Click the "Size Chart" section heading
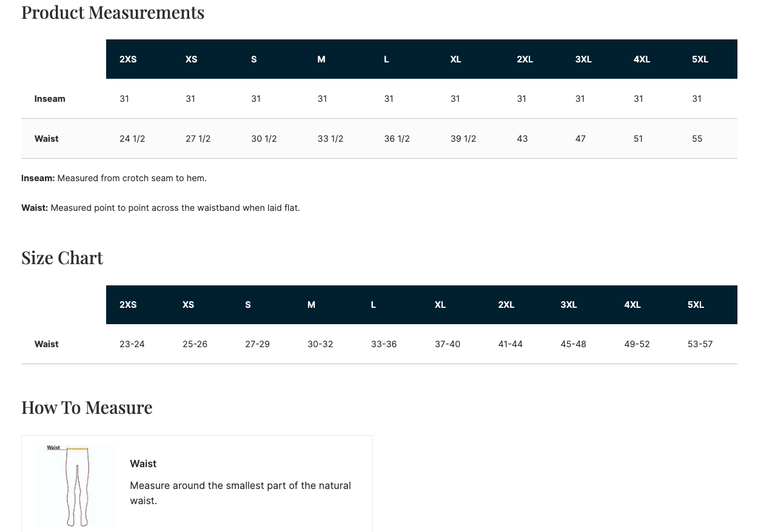Image resolution: width=772 pixels, height=532 pixels. (62, 258)
